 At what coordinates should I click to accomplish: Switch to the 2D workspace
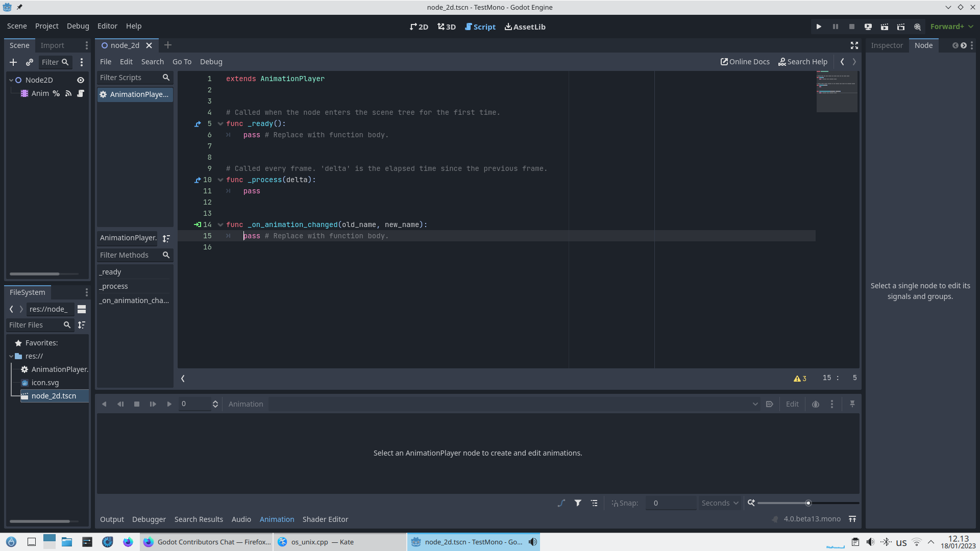[x=419, y=27]
